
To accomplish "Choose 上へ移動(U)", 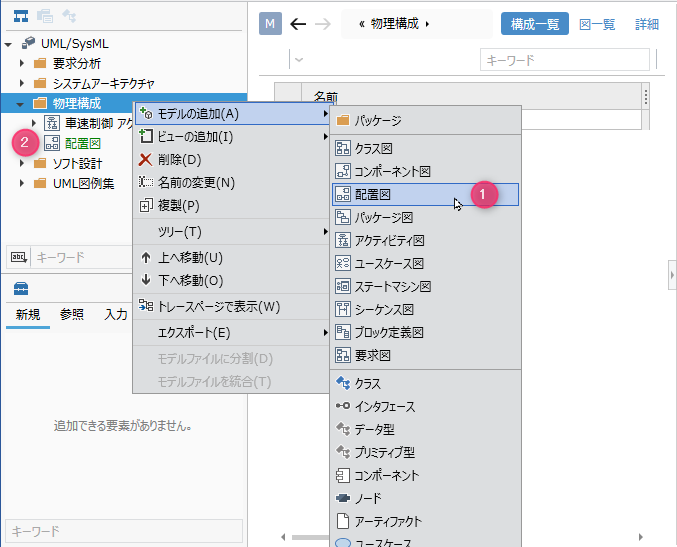I will tap(232, 258).
